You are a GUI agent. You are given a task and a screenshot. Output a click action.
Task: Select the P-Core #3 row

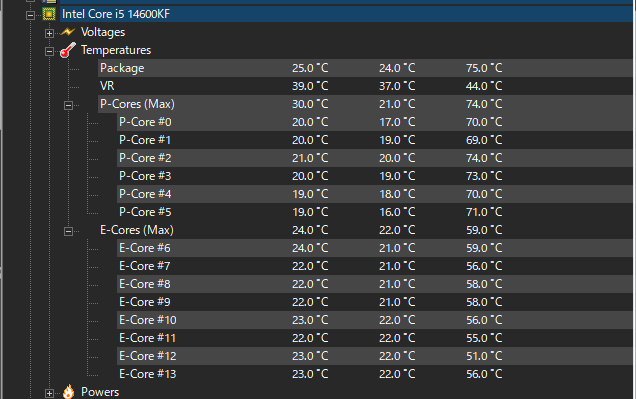coord(375,176)
